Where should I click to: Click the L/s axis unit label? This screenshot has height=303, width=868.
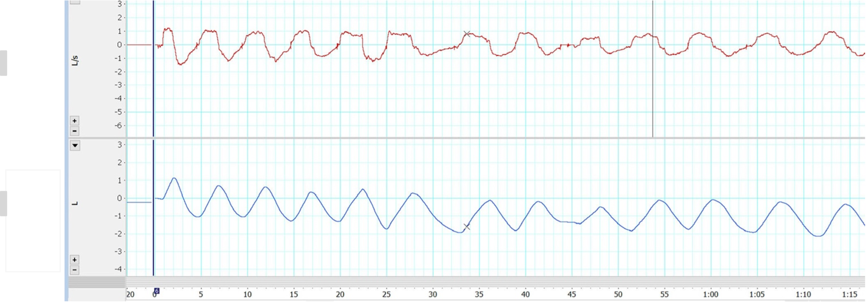(x=75, y=60)
